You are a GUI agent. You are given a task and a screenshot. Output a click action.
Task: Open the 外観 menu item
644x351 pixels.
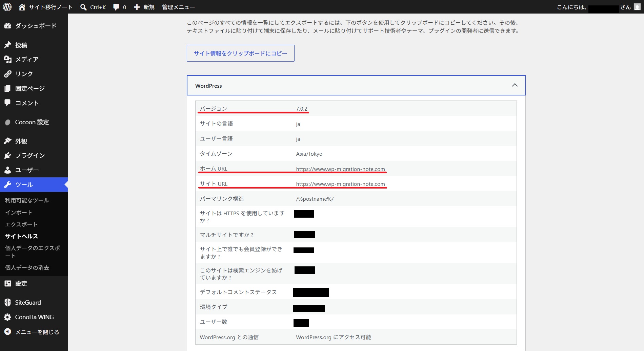tap(34, 141)
